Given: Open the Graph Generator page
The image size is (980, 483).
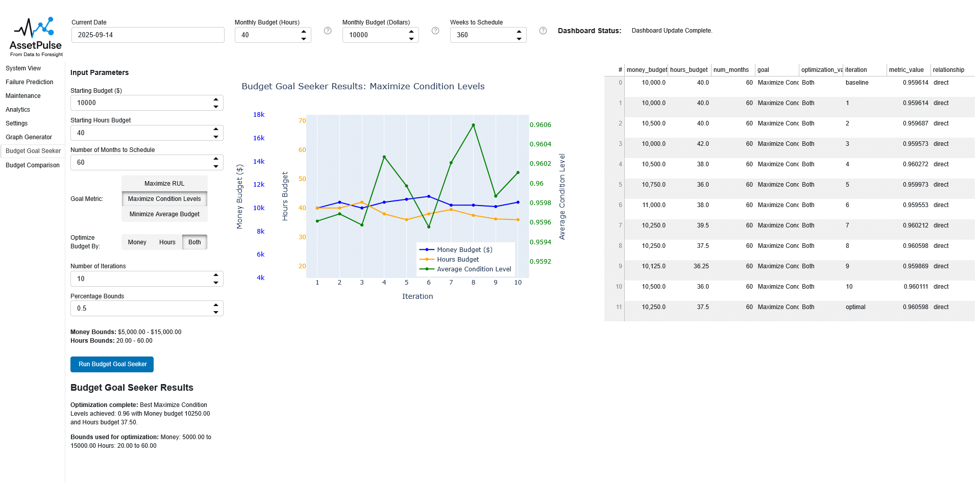Looking at the screenshot, I should point(29,137).
